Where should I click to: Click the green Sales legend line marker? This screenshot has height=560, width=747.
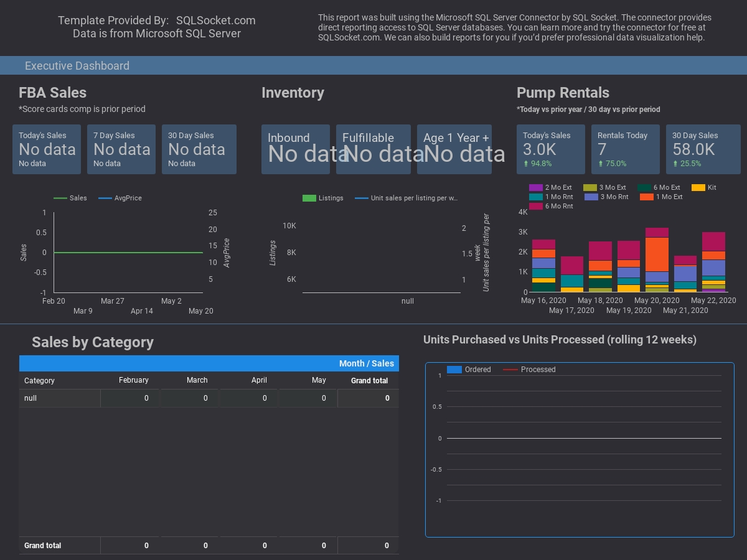60,198
